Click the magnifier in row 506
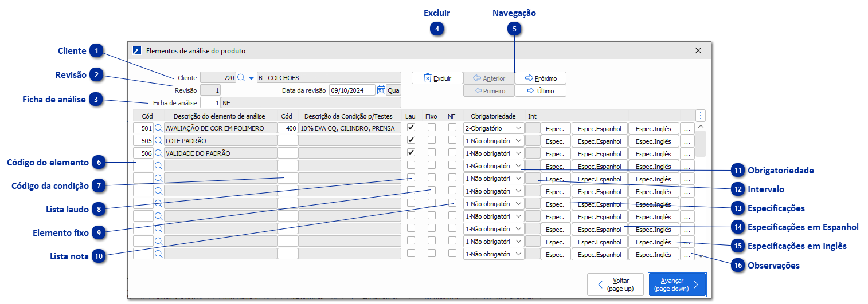The image size is (868, 304). pyautogui.click(x=159, y=153)
